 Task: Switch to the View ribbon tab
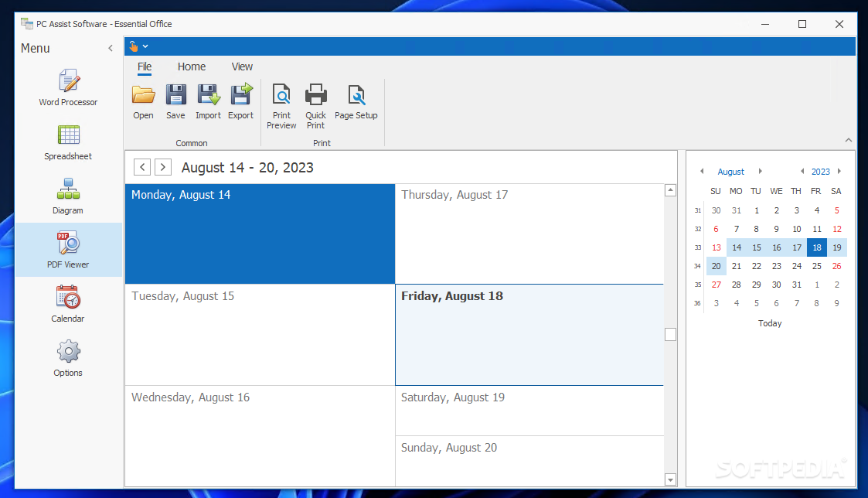[242, 67]
